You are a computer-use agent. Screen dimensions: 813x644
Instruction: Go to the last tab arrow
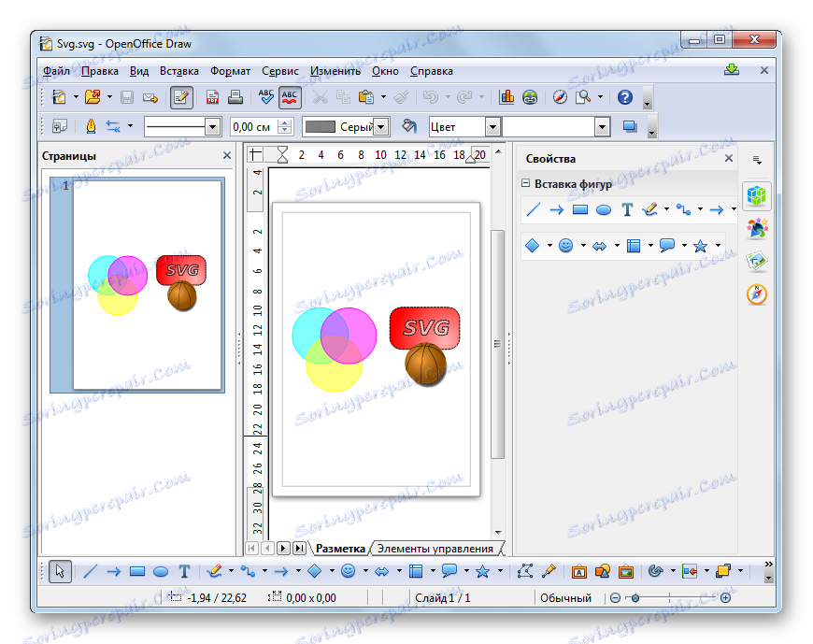299,548
